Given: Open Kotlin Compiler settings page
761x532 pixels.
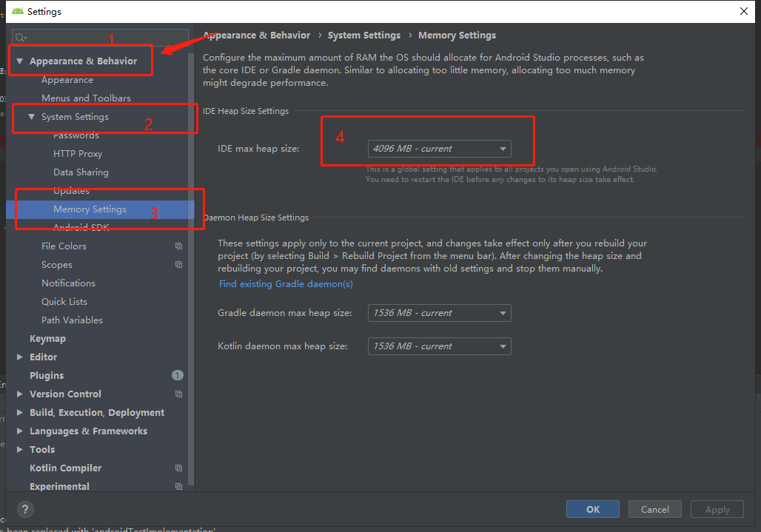Looking at the screenshot, I should [x=66, y=468].
